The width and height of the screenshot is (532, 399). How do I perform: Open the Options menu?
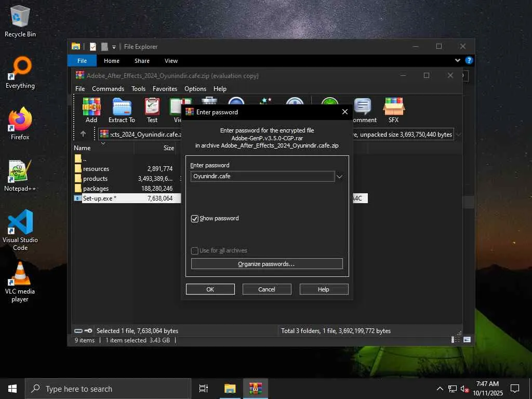click(195, 88)
